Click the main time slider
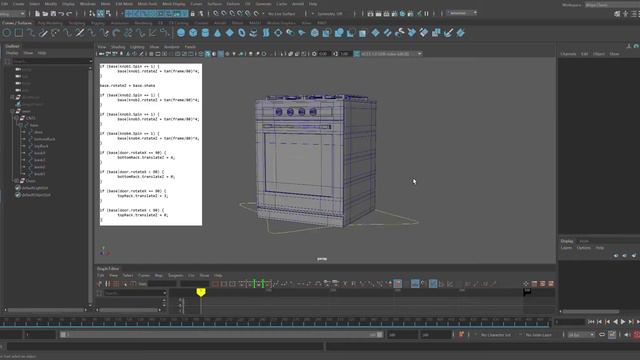The image size is (640, 360). (x=276, y=322)
